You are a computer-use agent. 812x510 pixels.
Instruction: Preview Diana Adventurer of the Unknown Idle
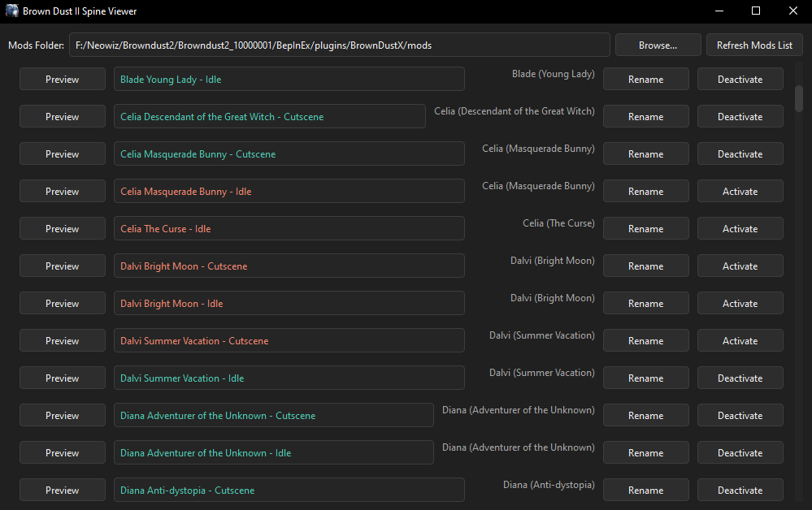coord(63,453)
